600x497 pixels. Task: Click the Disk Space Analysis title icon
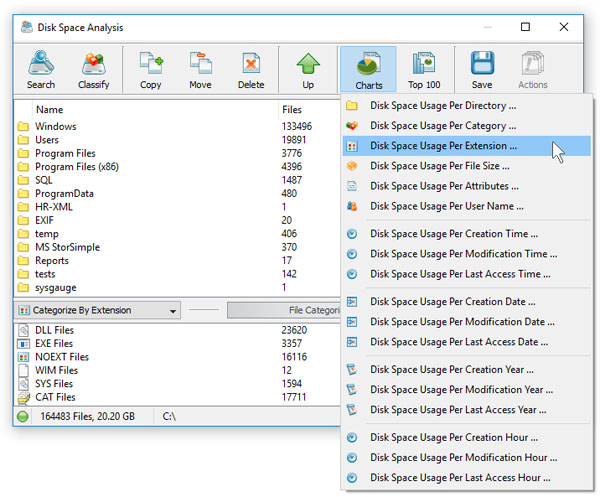coord(26,27)
